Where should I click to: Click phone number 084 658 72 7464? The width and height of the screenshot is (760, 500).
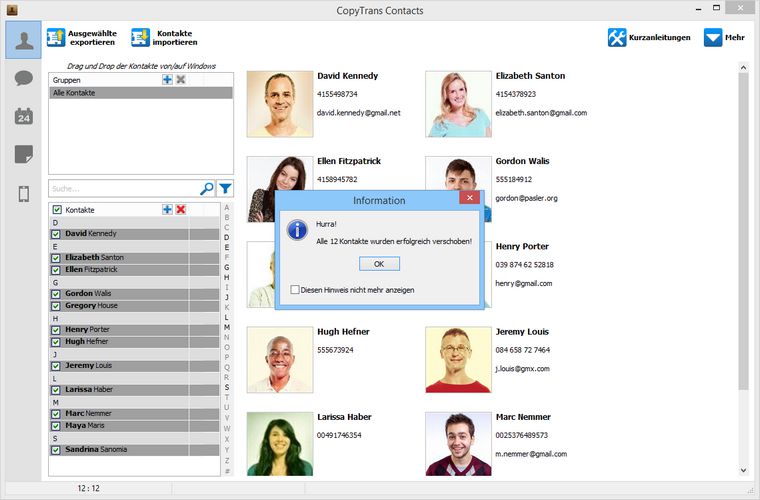522,350
